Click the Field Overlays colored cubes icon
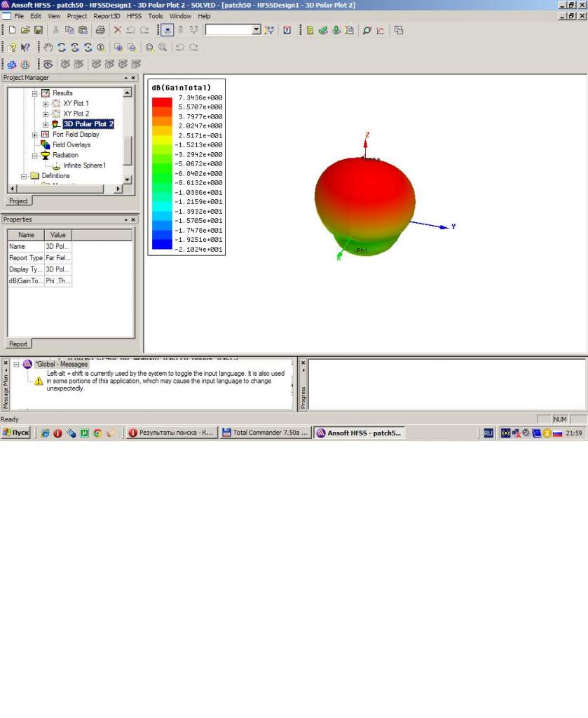This screenshot has width=588, height=718. click(46, 144)
